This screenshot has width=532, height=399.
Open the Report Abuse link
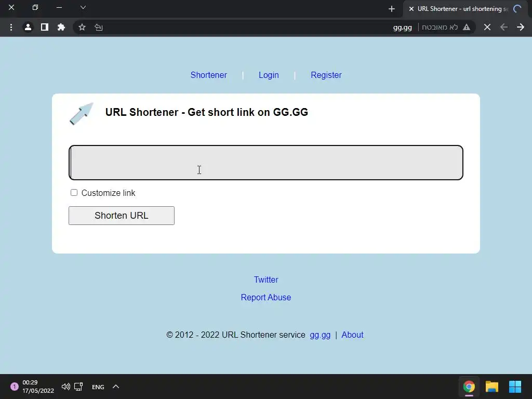(x=266, y=297)
